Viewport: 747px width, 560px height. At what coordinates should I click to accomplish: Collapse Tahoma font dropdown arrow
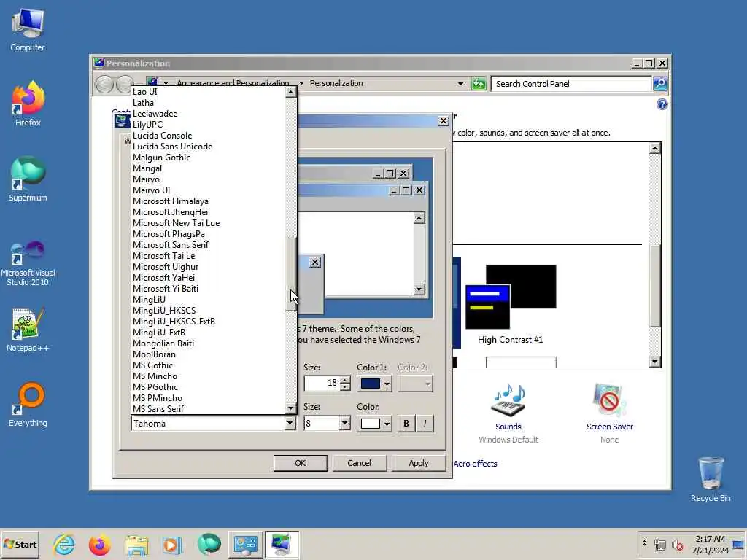click(290, 424)
